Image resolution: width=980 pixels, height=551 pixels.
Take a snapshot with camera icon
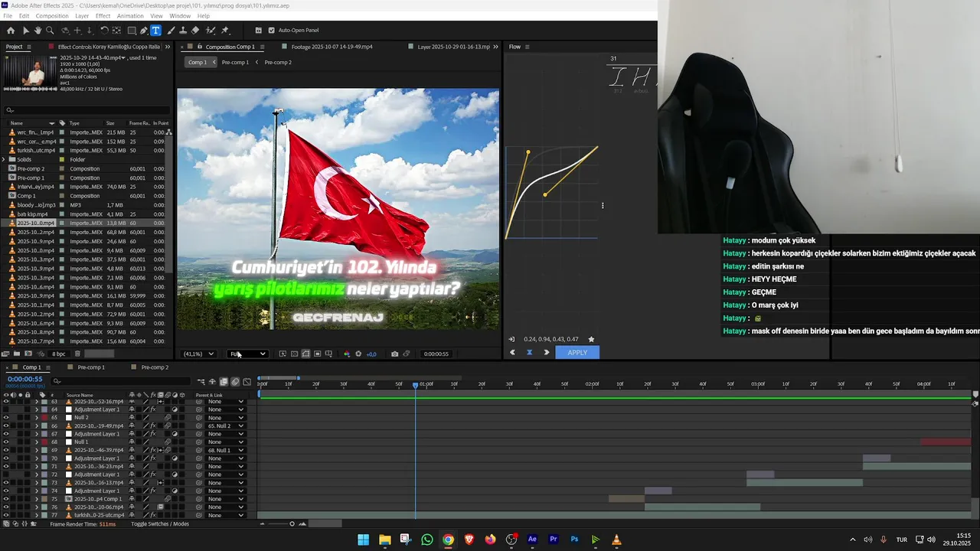[x=394, y=354]
